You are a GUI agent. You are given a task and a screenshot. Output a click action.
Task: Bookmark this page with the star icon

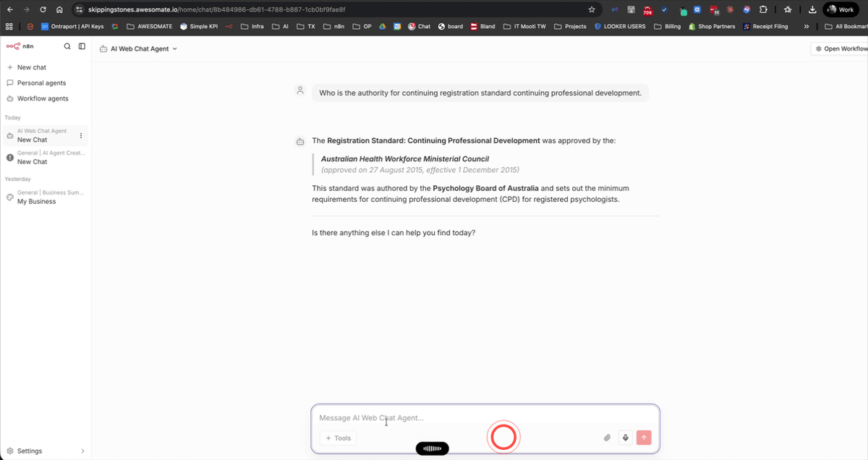[x=591, y=9]
